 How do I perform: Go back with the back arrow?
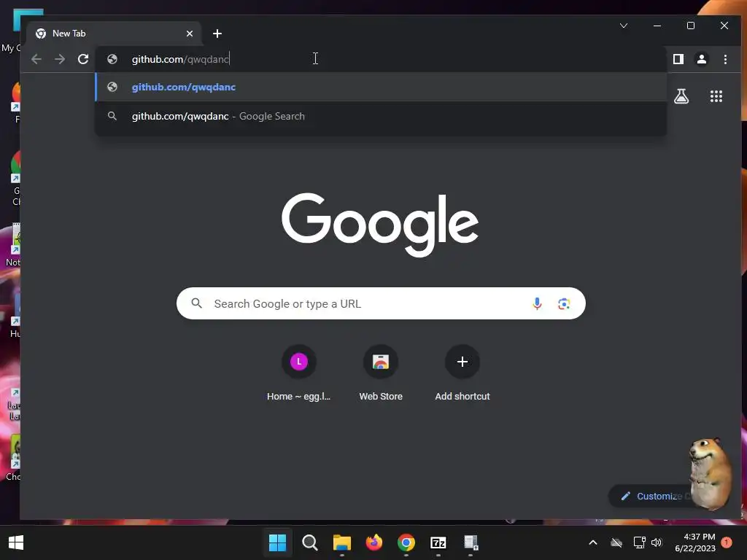point(36,59)
